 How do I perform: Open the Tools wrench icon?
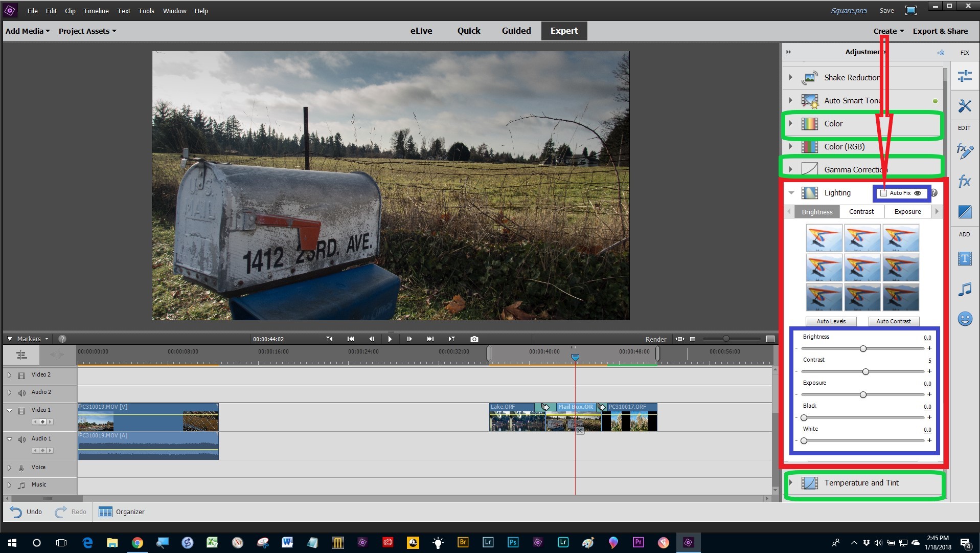click(x=964, y=106)
